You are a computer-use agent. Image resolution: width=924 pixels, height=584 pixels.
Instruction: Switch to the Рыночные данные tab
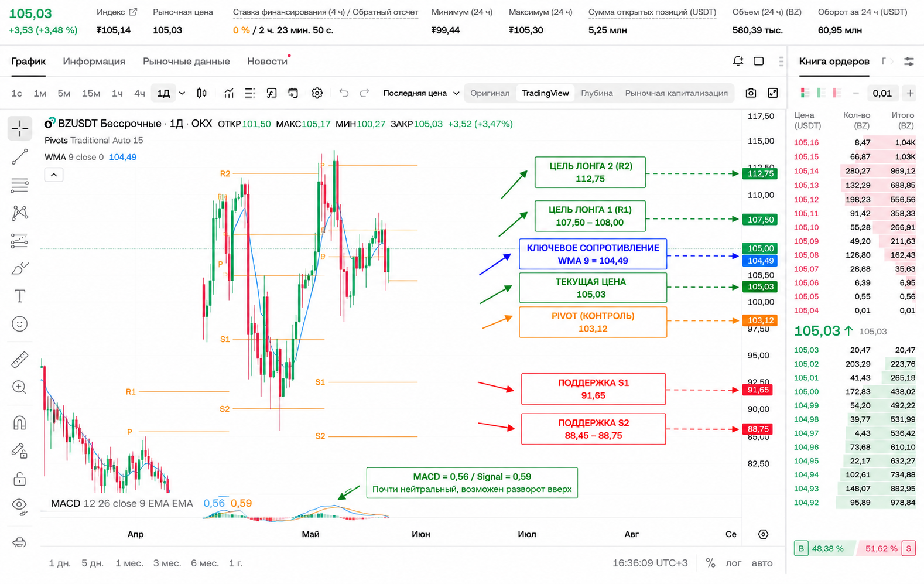186,61
